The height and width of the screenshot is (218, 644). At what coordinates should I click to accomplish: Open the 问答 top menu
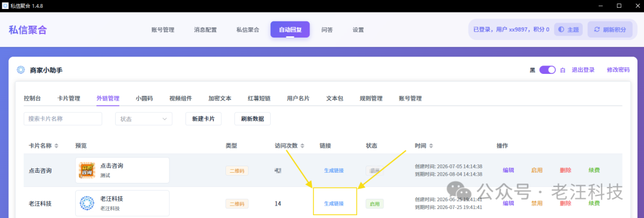327,30
